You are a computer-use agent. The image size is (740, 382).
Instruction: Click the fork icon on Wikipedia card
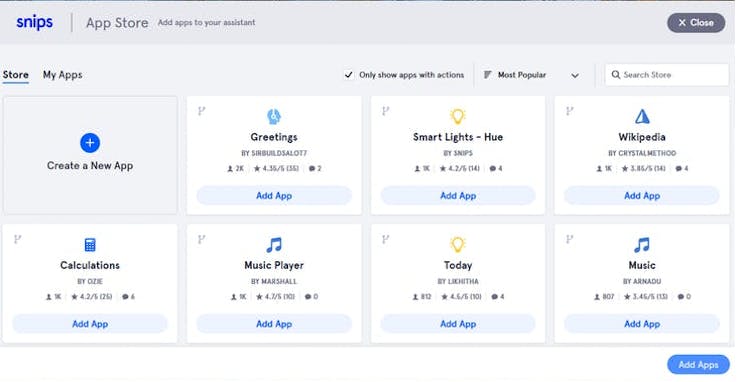tap(570, 111)
